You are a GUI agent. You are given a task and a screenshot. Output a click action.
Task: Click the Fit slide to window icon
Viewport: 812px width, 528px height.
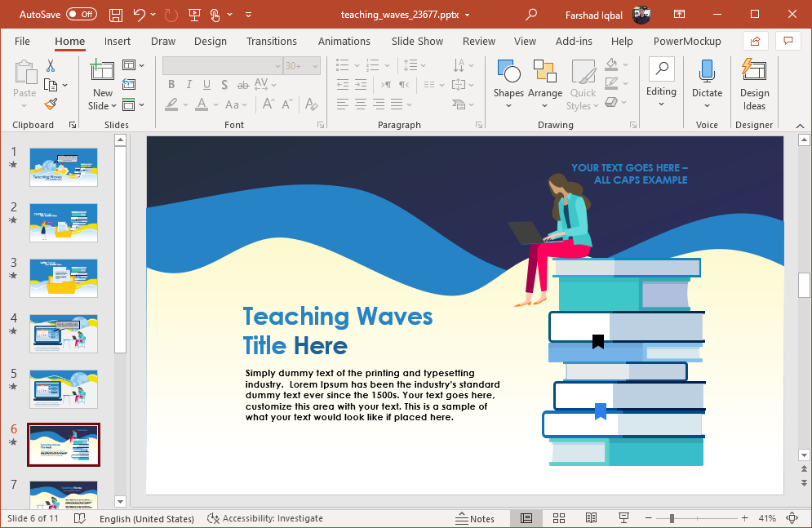pos(792,518)
